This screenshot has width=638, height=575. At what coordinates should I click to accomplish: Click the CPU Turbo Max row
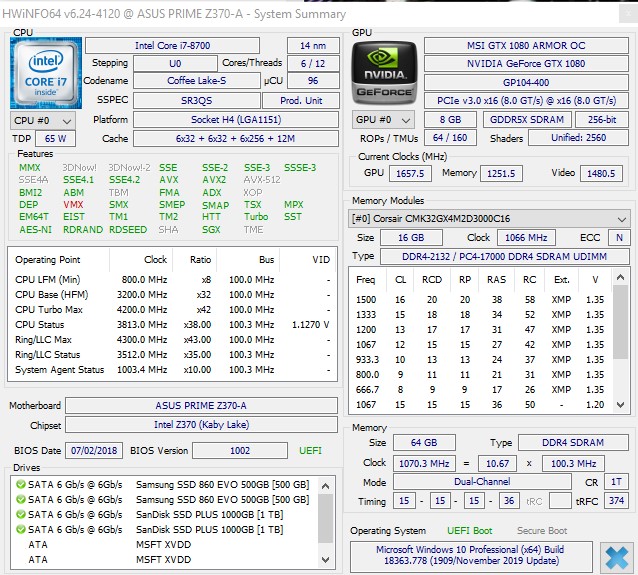coord(173,310)
